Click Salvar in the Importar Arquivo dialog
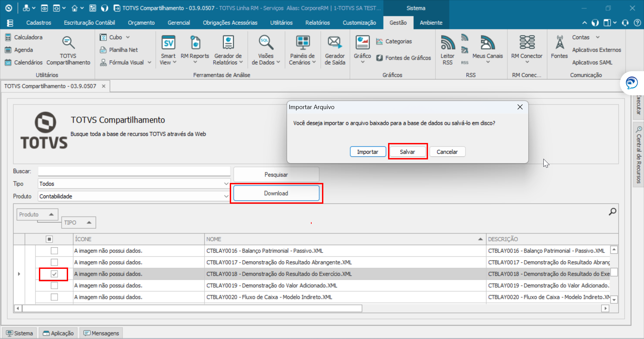The image size is (644, 339). click(x=408, y=152)
